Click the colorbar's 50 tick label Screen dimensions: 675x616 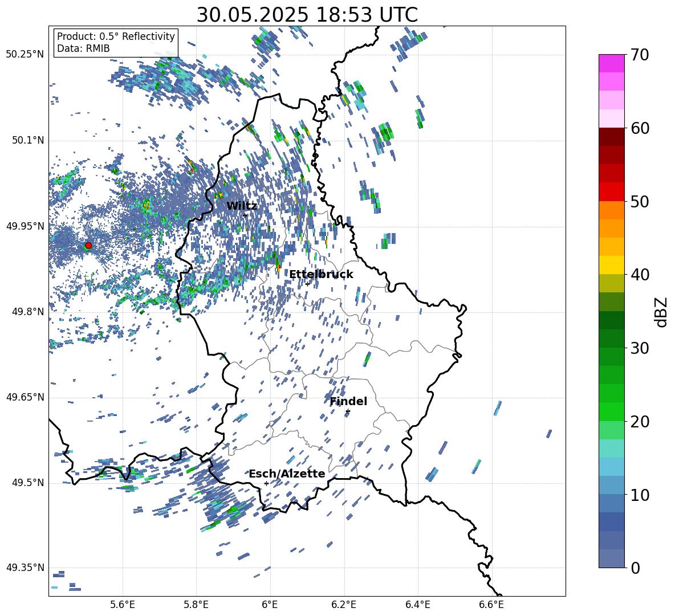640,201
